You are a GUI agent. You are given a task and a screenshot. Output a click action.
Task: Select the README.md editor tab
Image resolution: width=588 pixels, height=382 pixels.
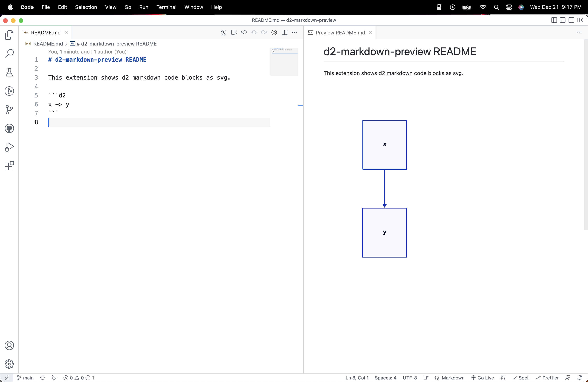45,33
